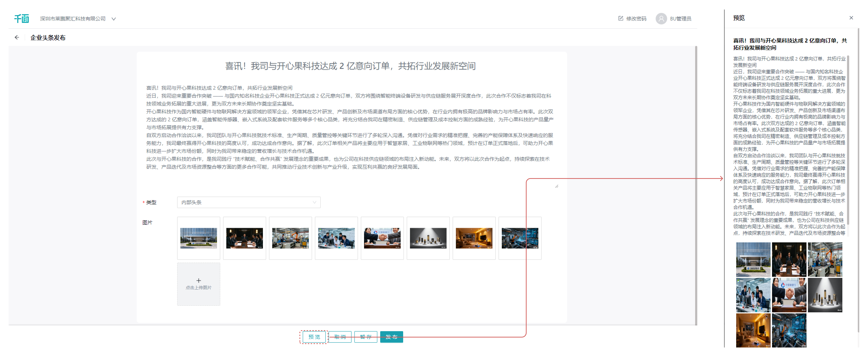Open the 类型 内部头条 dropdown

(249, 202)
